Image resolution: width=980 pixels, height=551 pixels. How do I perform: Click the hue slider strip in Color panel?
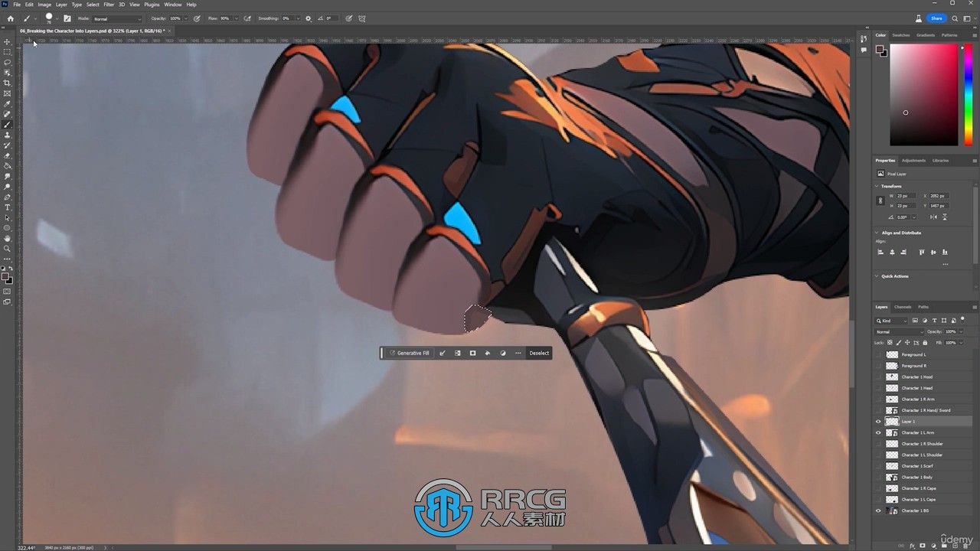tap(969, 95)
